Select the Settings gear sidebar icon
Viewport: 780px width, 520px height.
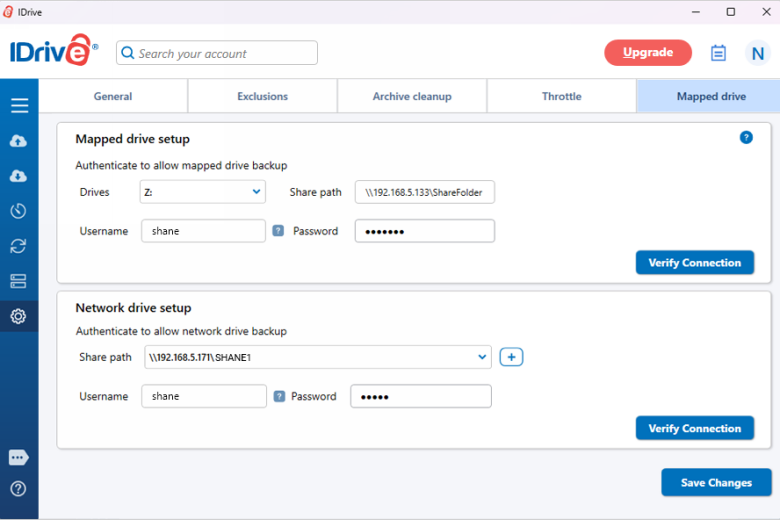tap(18, 316)
